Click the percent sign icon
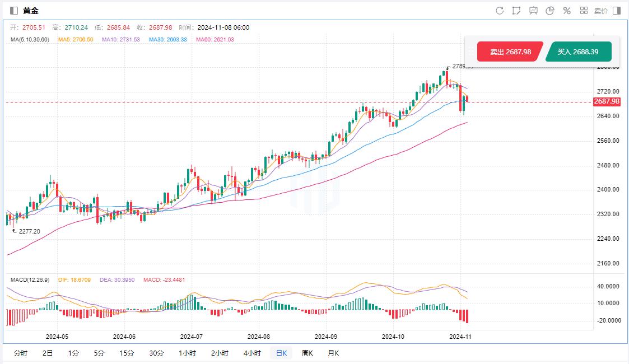This screenshot has height=364, width=629. (567, 11)
